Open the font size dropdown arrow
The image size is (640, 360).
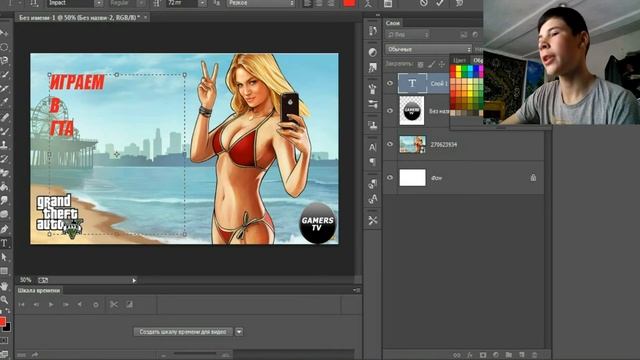202,3
